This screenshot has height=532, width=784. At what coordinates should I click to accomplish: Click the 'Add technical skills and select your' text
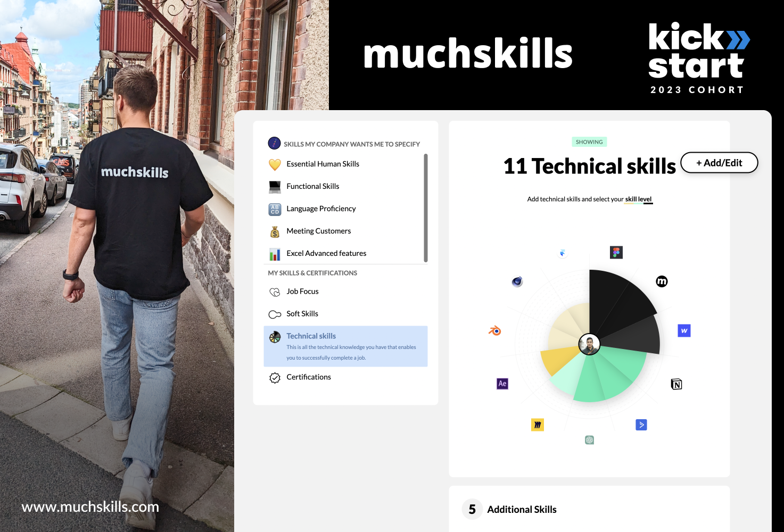[575, 199]
